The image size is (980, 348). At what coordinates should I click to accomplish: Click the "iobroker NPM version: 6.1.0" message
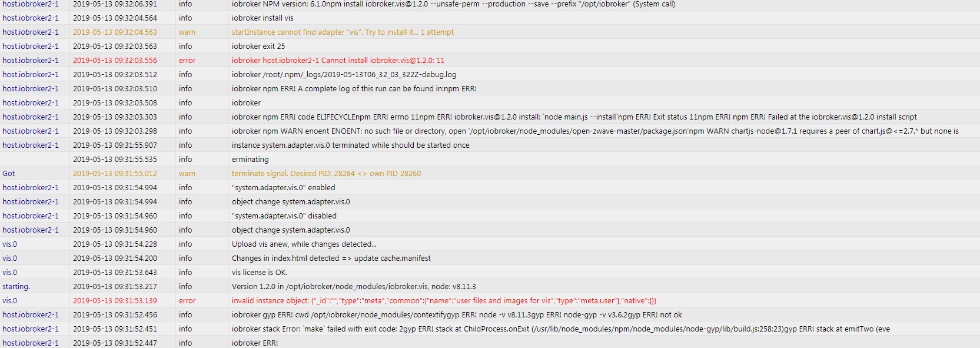click(453, 4)
